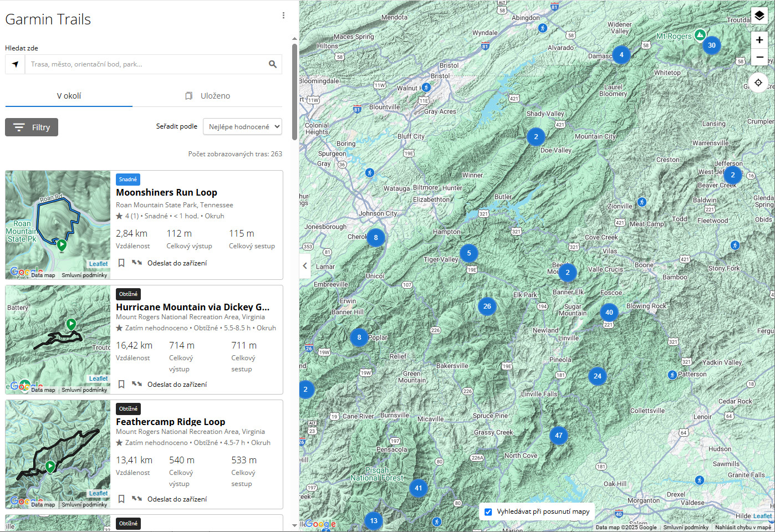This screenshot has height=532, width=775.
Task: Switch to the Uloženo tab
Action: pos(207,96)
